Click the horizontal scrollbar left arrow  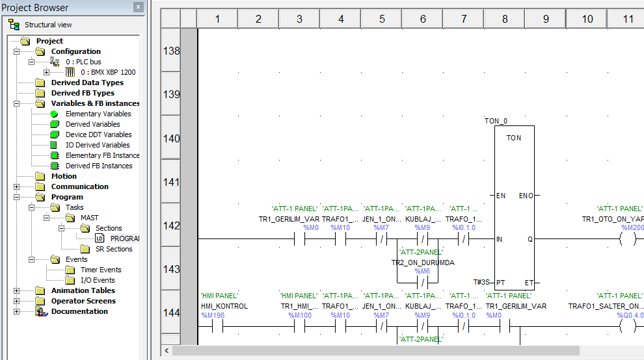click(167, 350)
